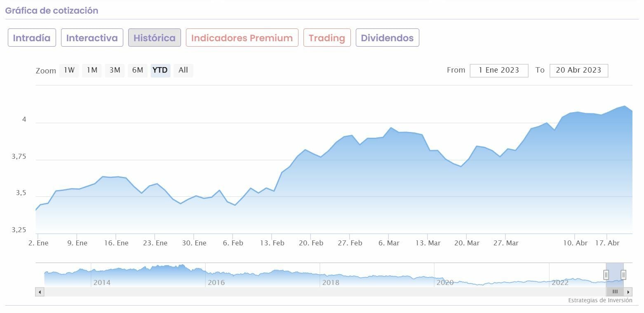644x313 pixels.
Task: Click the To date field
Action: (578, 70)
